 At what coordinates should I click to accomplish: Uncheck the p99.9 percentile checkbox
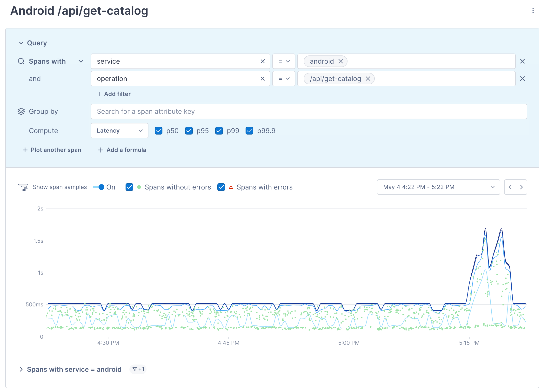tap(249, 131)
